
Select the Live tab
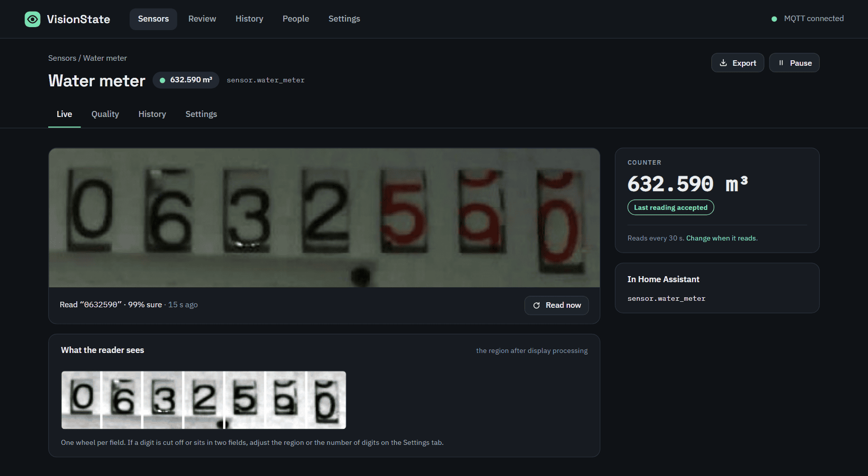click(64, 114)
